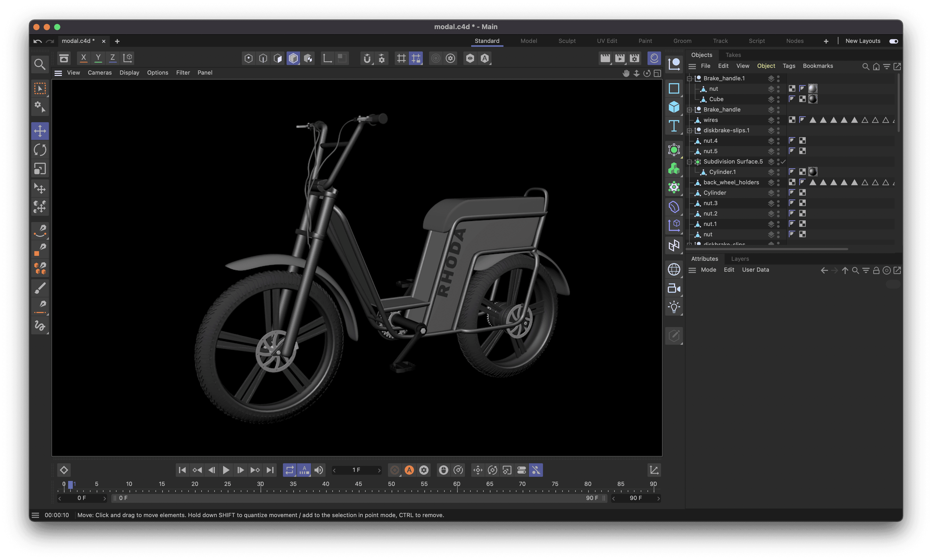Image resolution: width=932 pixels, height=560 pixels.
Task: Select the Move tool in left toolbar
Action: click(x=40, y=131)
